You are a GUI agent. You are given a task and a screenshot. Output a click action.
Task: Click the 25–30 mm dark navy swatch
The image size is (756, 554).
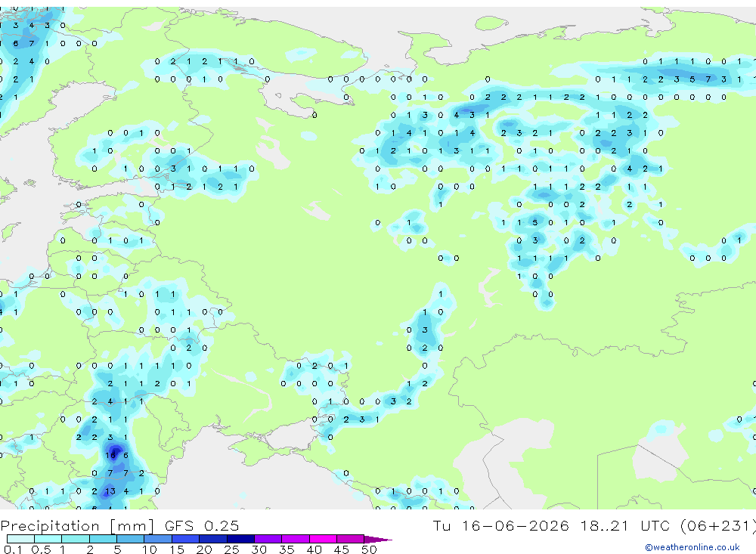pyautogui.click(x=240, y=539)
